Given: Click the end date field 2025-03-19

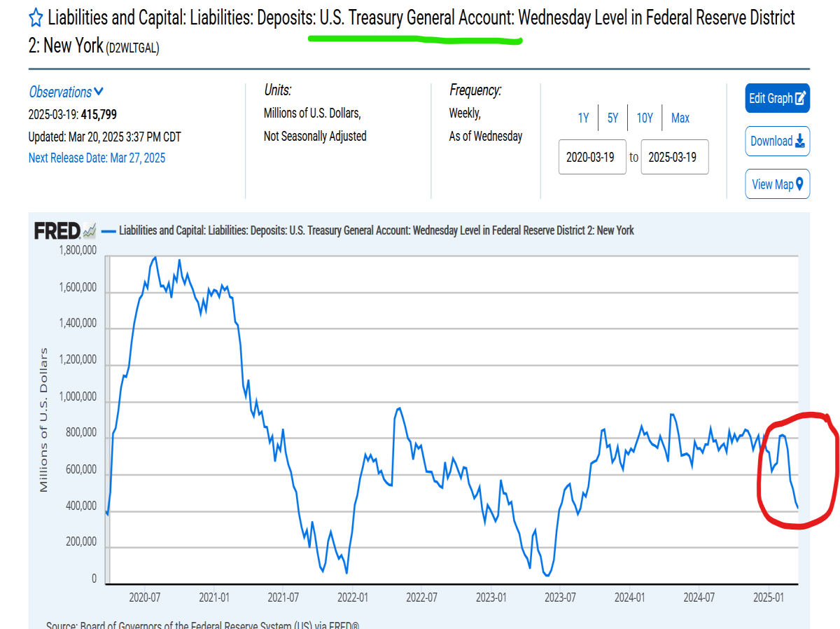Looking at the screenshot, I should 675,157.
